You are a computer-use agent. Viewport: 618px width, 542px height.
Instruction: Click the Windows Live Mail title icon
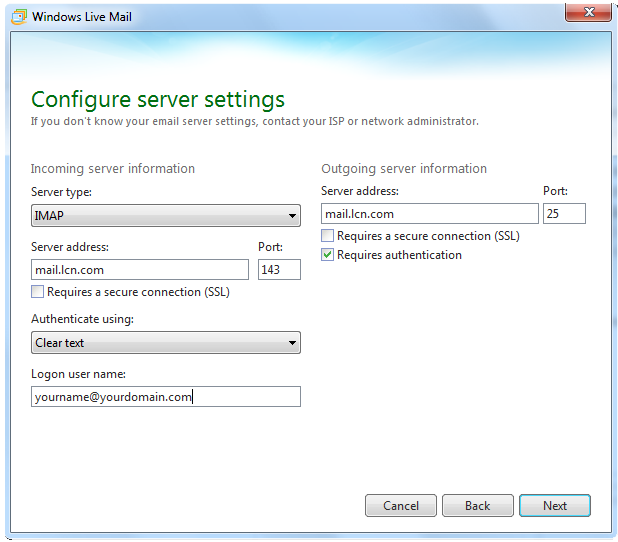19,17
